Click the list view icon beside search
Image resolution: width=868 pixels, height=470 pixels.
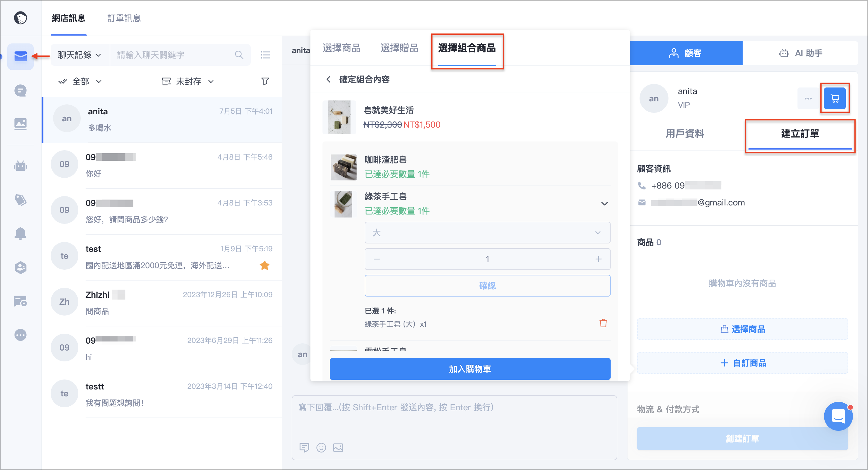[265, 55]
